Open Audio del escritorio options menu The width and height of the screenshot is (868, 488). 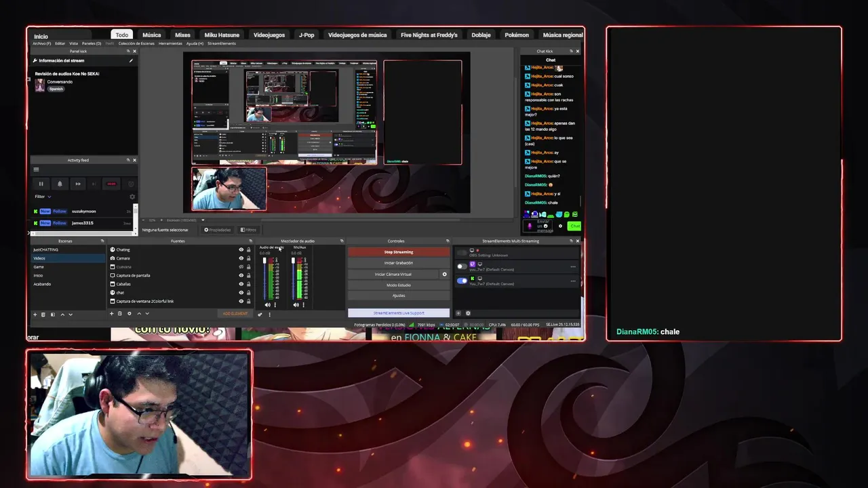275,305
